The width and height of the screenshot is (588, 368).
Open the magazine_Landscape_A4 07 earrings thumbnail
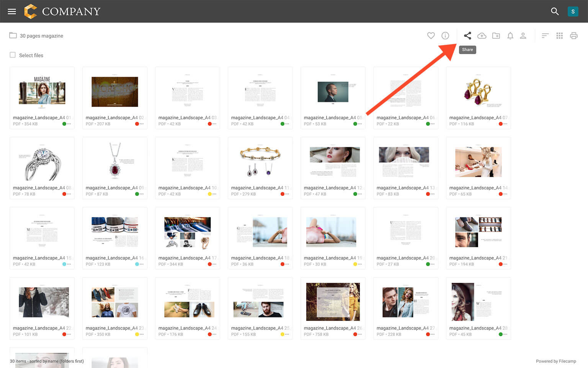478,92
